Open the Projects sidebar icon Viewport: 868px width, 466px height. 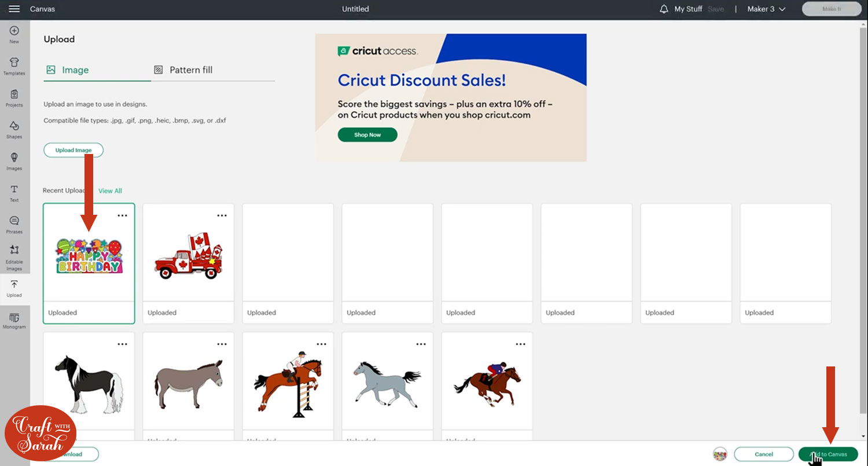[x=14, y=97]
